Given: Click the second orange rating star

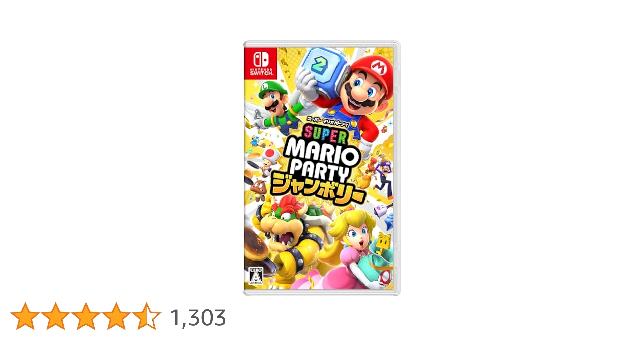Looking at the screenshot, I should pos(56,316).
